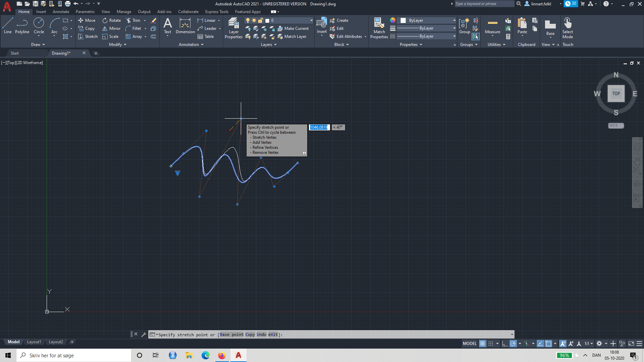Toggle object snap tracking in status bar

point(540,344)
